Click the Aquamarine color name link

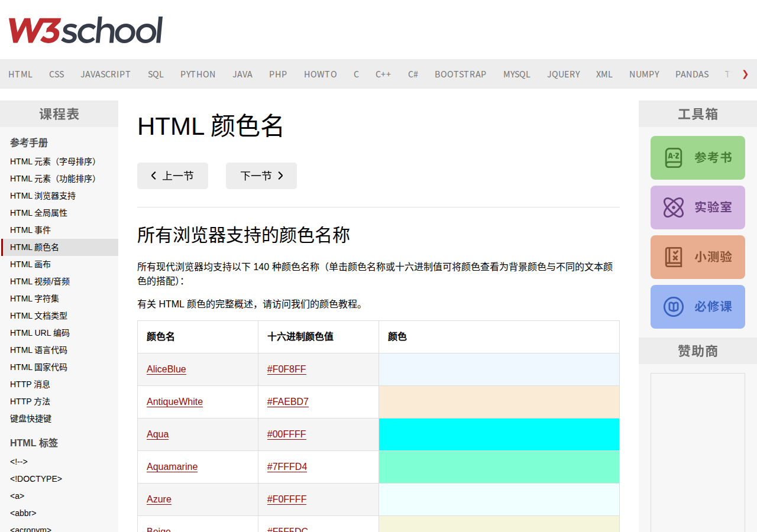pyautogui.click(x=172, y=467)
